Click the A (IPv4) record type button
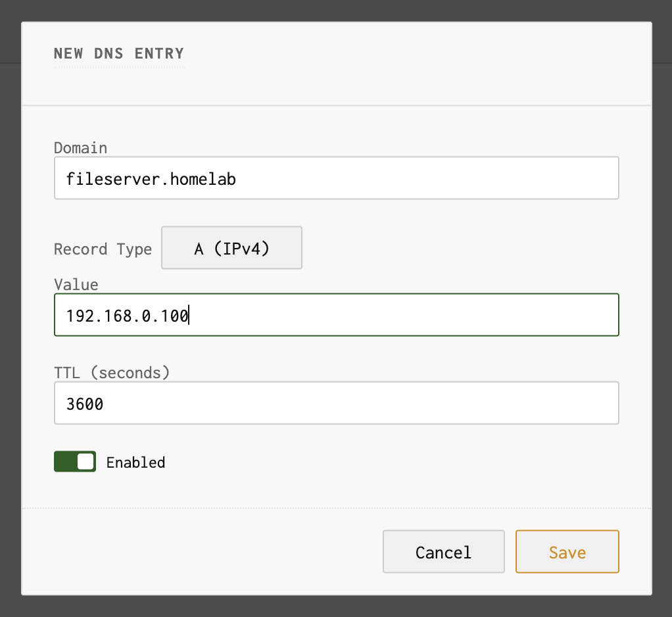The width and height of the screenshot is (672, 617). pyautogui.click(x=231, y=248)
